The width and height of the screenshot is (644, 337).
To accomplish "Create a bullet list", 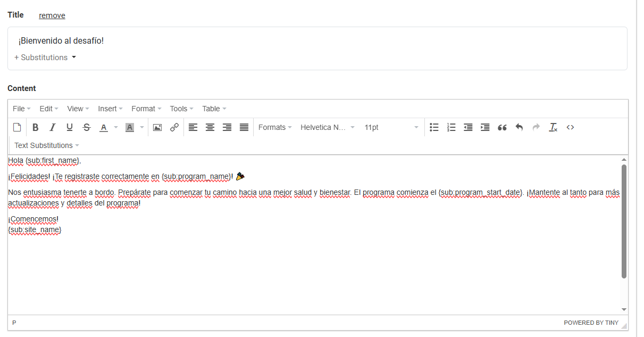I will [434, 127].
